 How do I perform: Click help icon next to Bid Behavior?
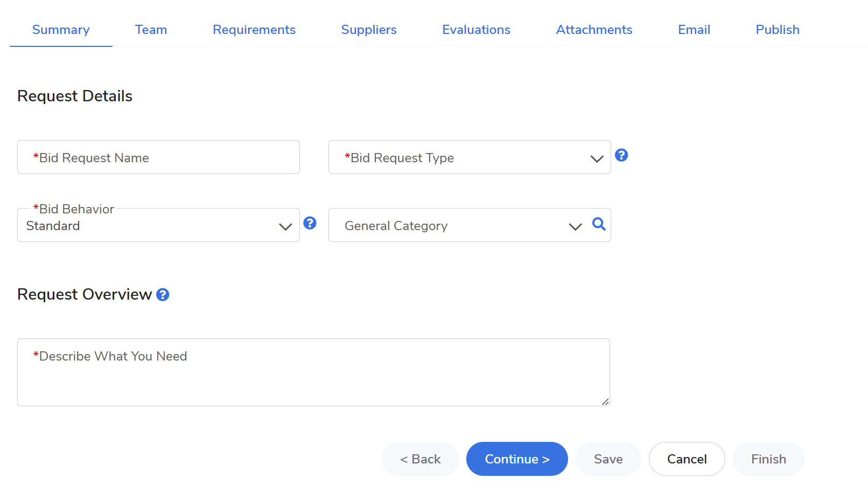click(310, 223)
